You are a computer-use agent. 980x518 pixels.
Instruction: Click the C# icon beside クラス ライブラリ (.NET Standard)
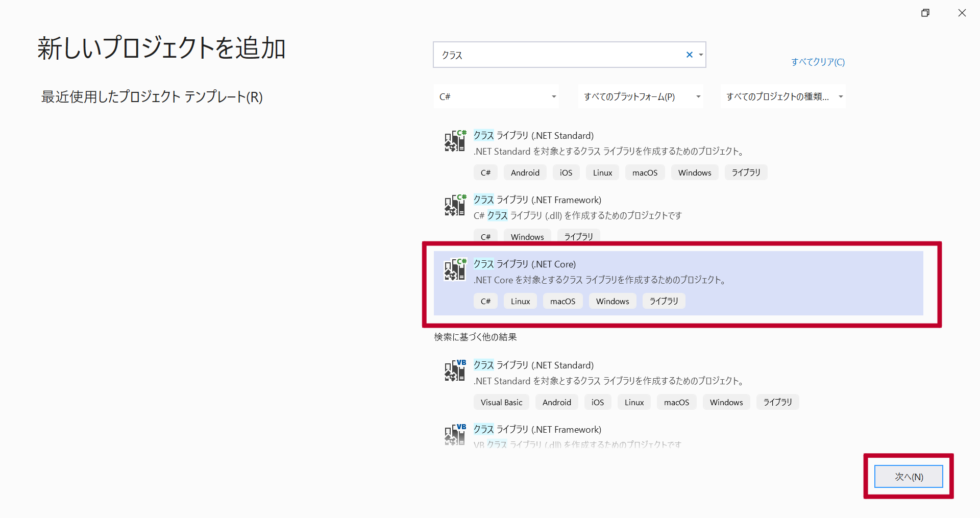tap(454, 141)
